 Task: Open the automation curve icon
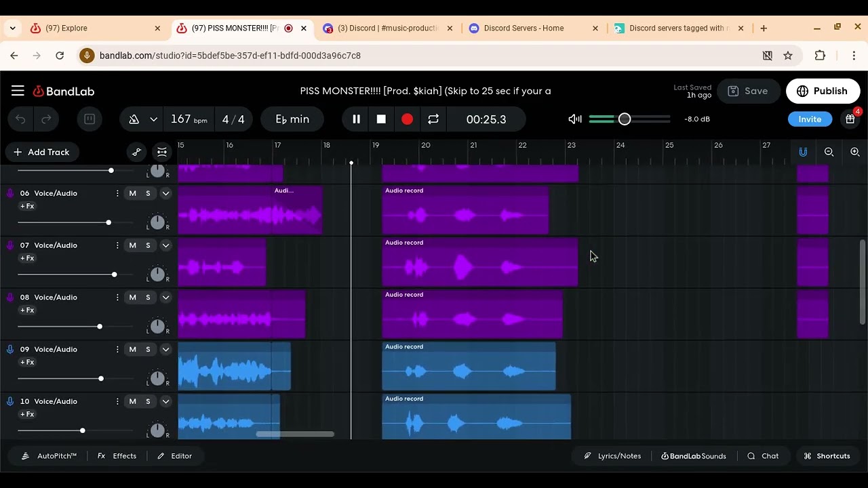[x=136, y=152]
